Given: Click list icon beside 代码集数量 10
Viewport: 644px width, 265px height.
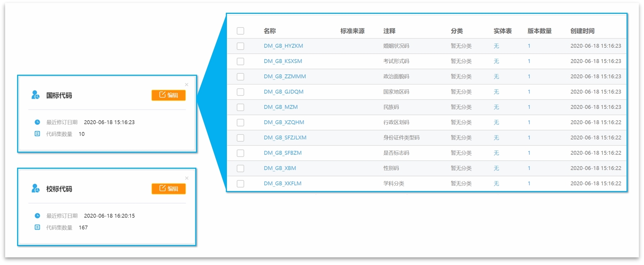Looking at the screenshot, I should click(x=37, y=134).
